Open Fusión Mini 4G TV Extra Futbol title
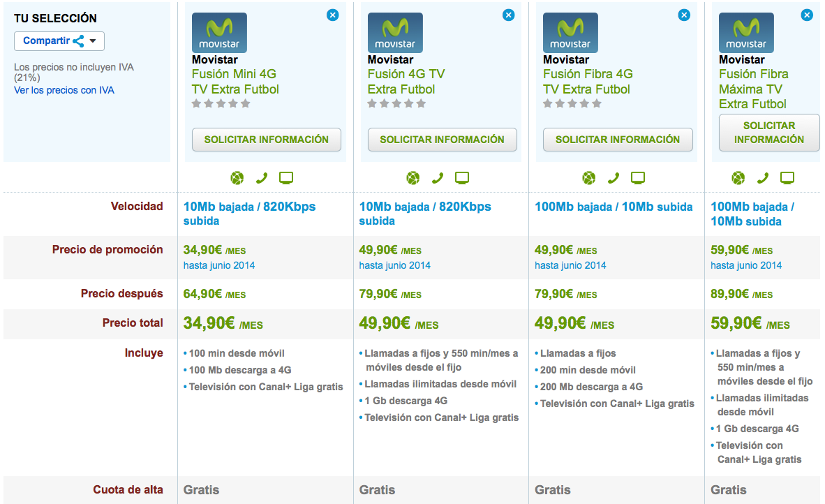This screenshot has height=504, width=825. 235,82
